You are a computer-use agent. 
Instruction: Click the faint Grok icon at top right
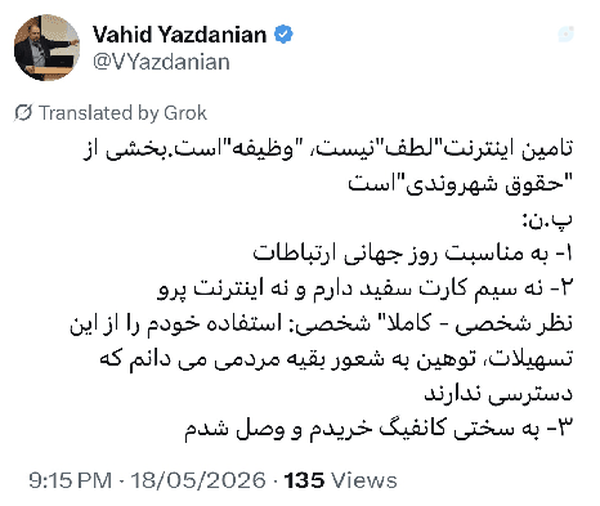[x=566, y=34]
